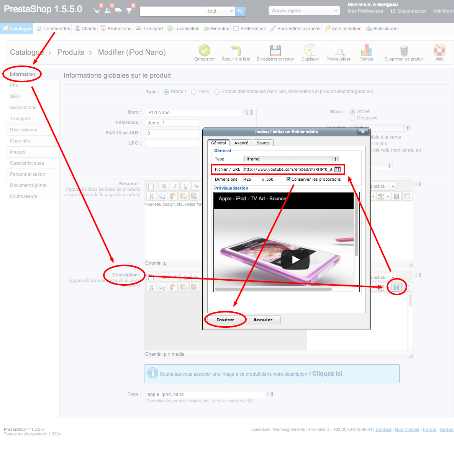Open the Aide lifebuoy icon
The width and height of the screenshot is (454, 476).
pos(439,51)
